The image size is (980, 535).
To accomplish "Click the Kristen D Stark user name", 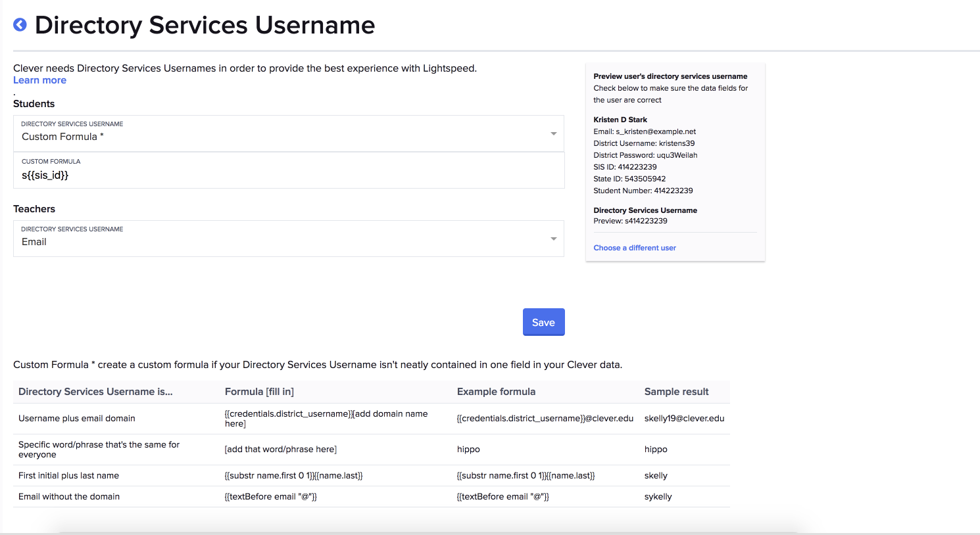I will pyautogui.click(x=620, y=120).
